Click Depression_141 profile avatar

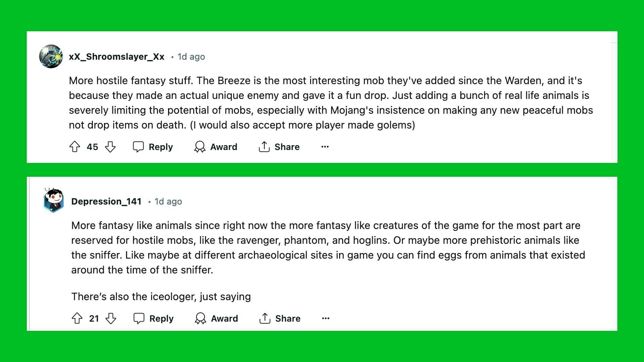[52, 201]
